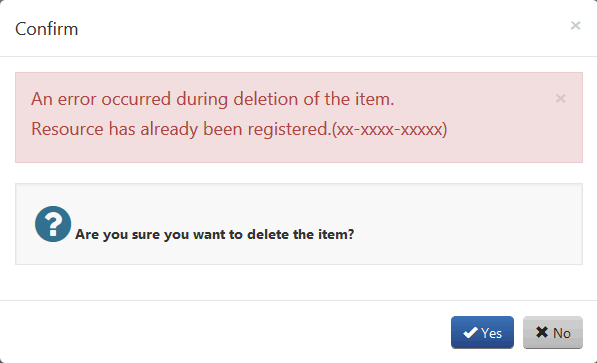
Task: Click the "Resource has already been registered" text
Action: (x=181, y=129)
